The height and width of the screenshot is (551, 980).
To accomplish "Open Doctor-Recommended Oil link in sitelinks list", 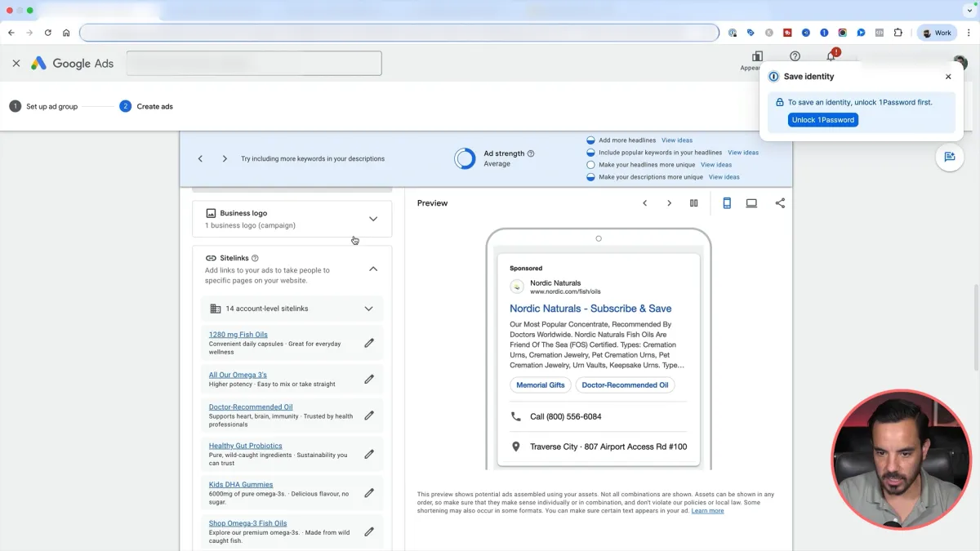I will [x=251, y=407].
